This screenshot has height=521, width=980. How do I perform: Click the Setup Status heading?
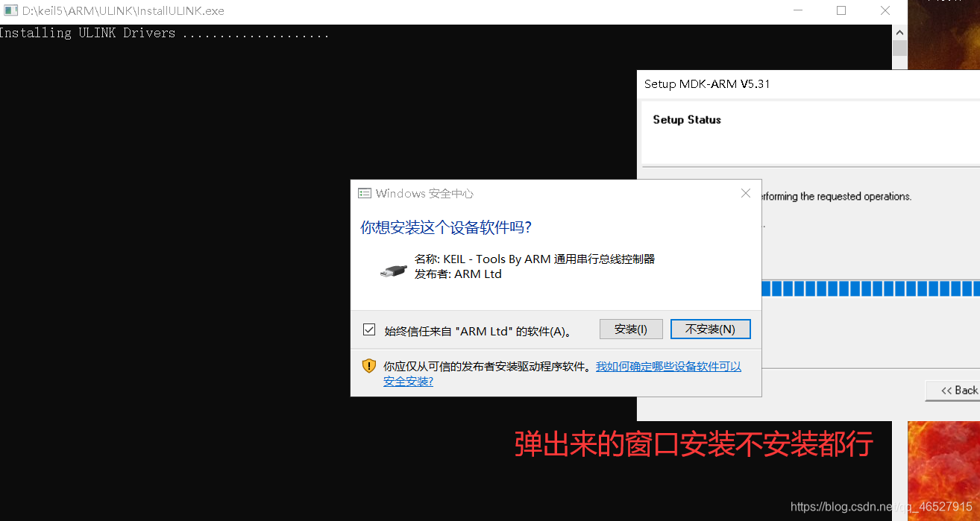pyautogui.click(x=687, y=119)
